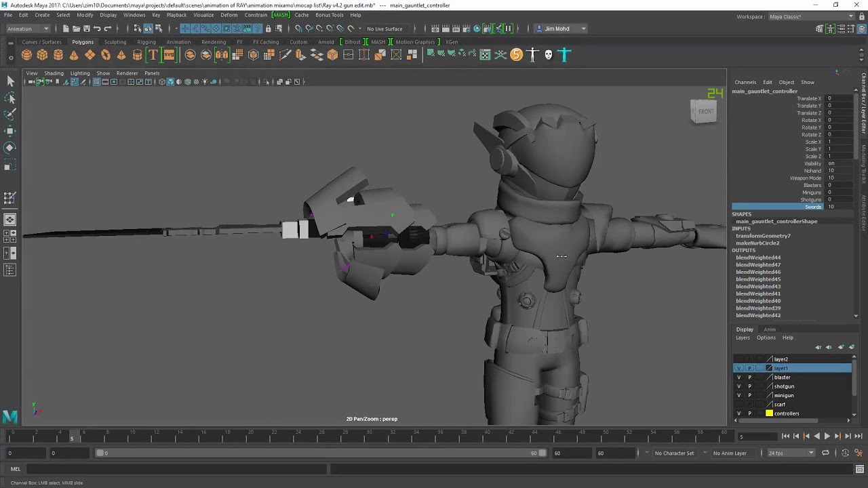Click the SVG import shelf icon
The width and height of the screenshot is (868, 488).
point(169,55)
